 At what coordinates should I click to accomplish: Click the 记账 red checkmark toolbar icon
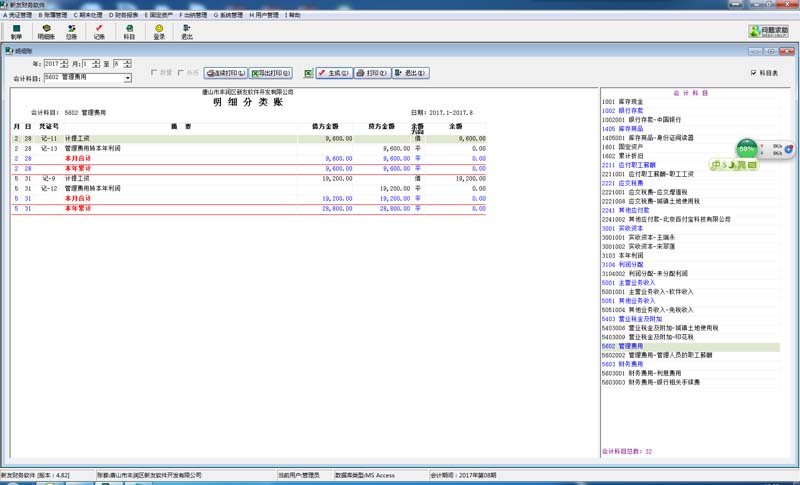[99, 32]
